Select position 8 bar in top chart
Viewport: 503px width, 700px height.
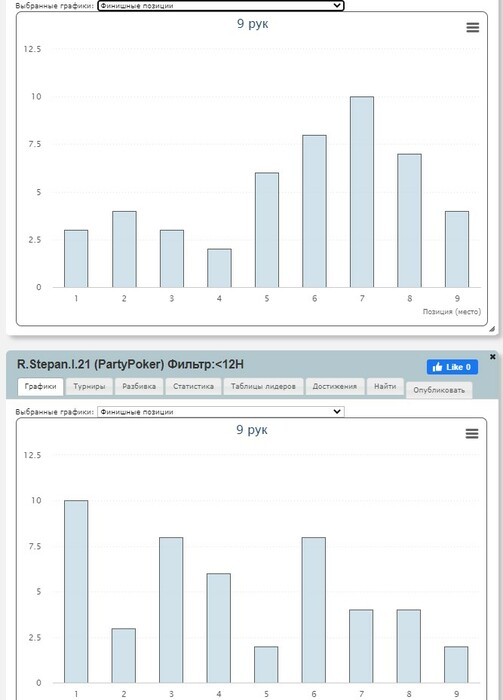pyautogui.click(x=409, y=221)
